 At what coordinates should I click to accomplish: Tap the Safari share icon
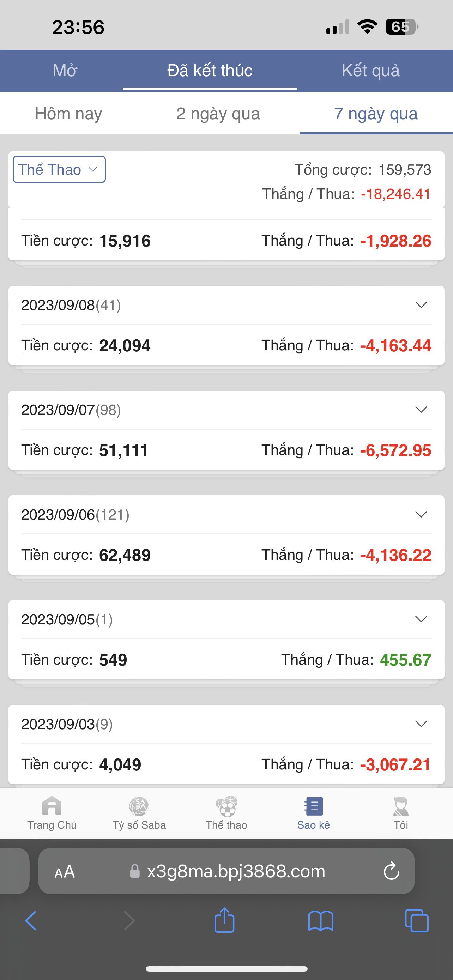click(x=224, y=921)
